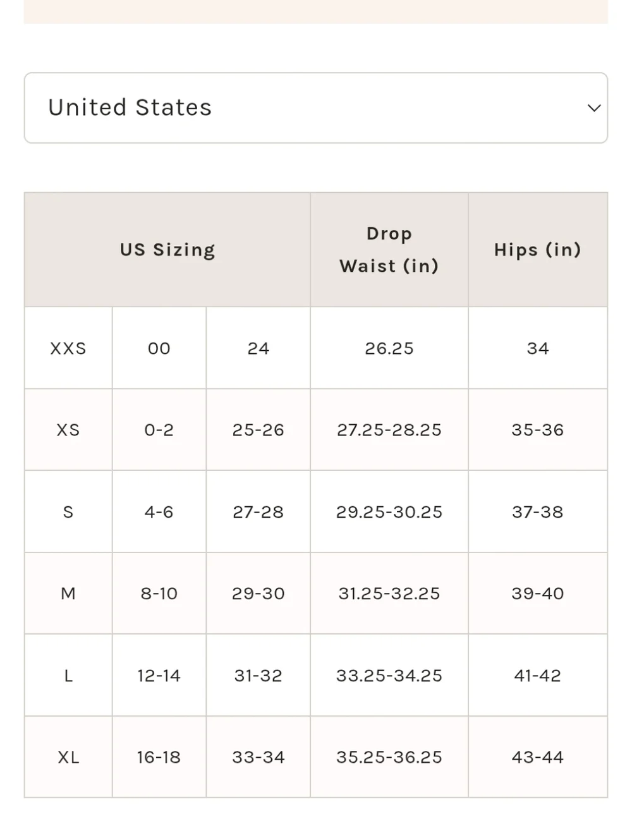
Task: Click the 16-18 numeric size cell
Action: [159, 757]
